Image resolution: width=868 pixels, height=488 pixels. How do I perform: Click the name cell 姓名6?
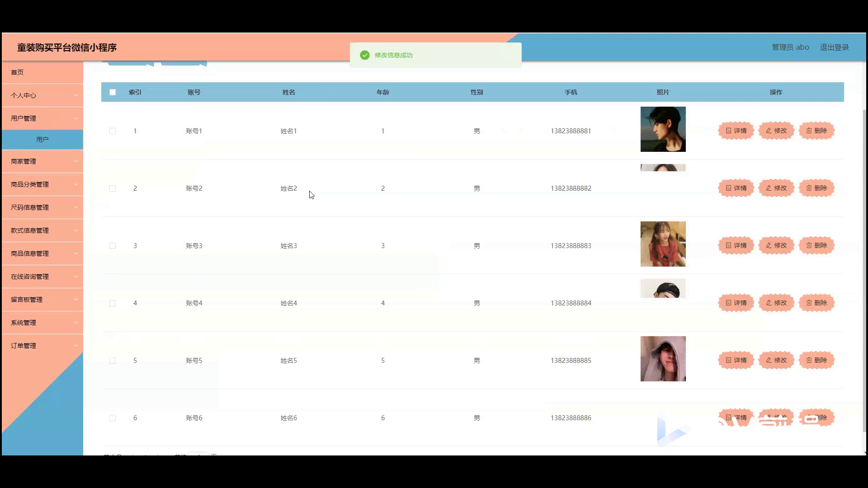coord(288,418)
